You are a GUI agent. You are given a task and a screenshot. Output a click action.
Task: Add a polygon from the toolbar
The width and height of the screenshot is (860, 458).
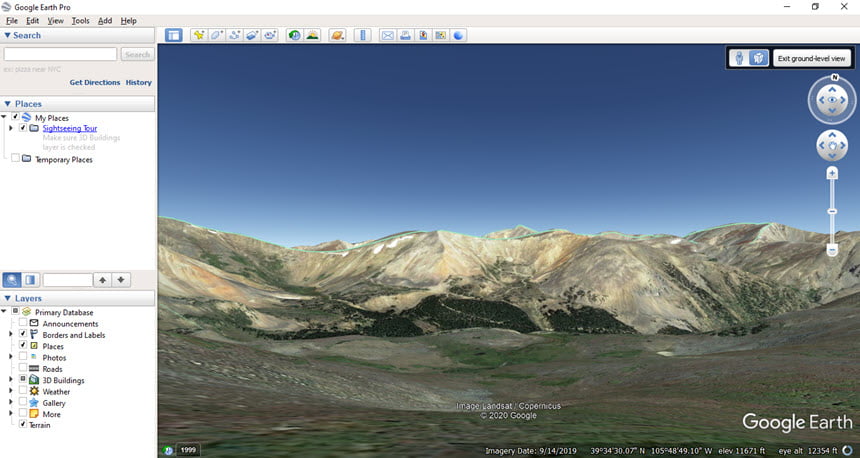[x=216, y=36]
